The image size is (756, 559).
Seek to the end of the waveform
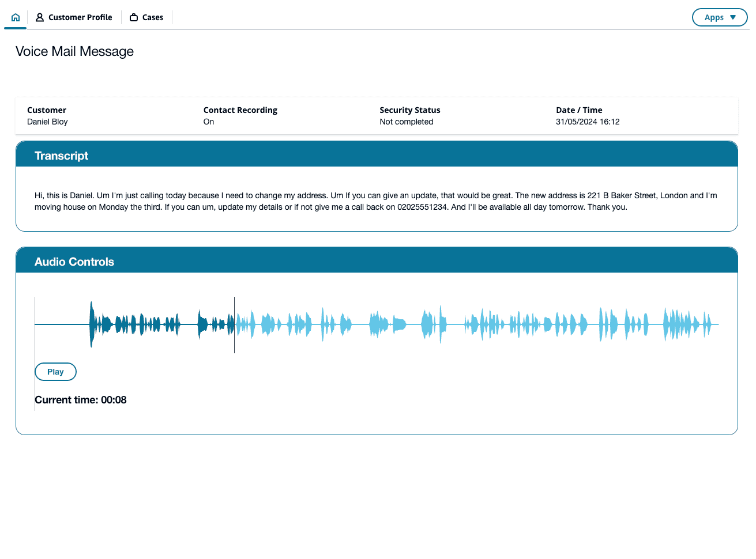[x=717, y=324]
